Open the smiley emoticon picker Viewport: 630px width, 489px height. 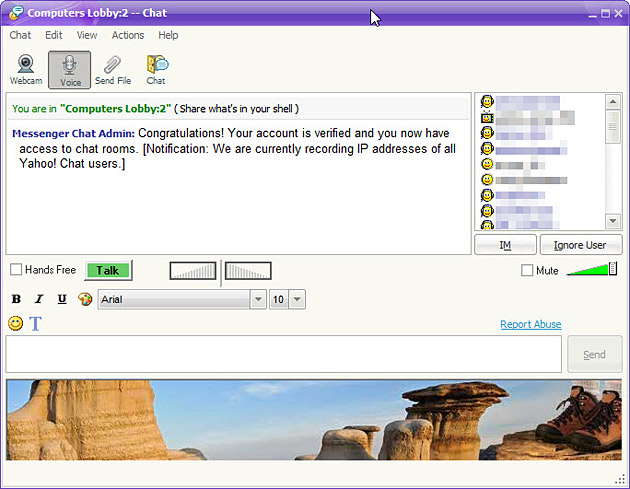(x=16, y=323)
